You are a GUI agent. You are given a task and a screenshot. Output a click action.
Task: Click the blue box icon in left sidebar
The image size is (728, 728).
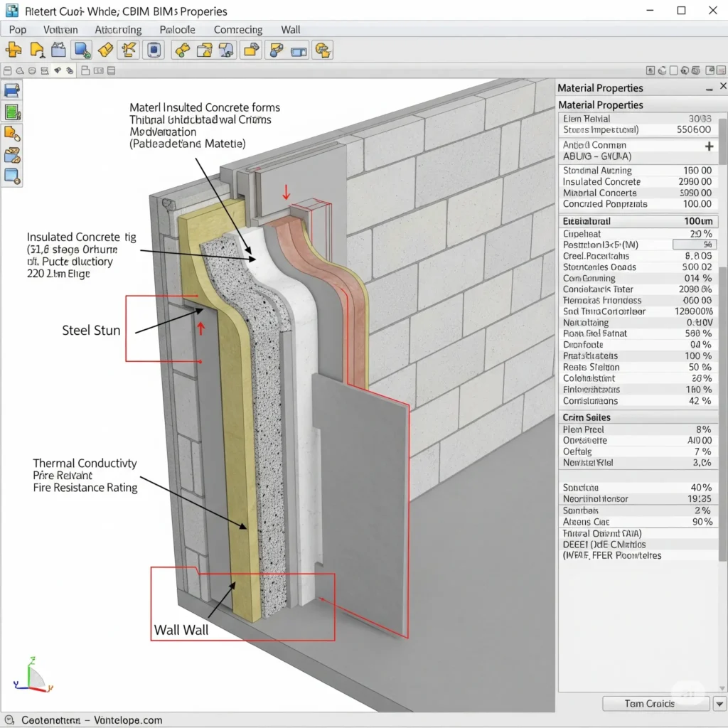pos(12,175)
